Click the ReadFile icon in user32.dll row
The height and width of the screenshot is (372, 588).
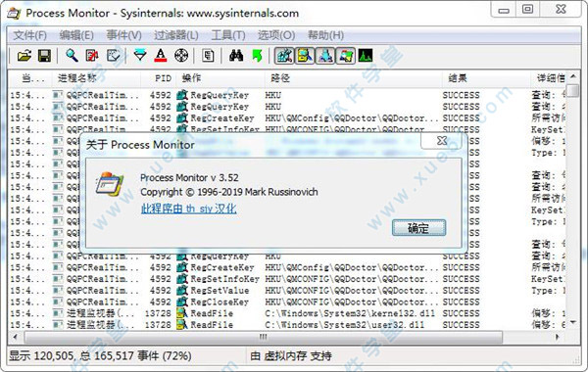point(182,325)
